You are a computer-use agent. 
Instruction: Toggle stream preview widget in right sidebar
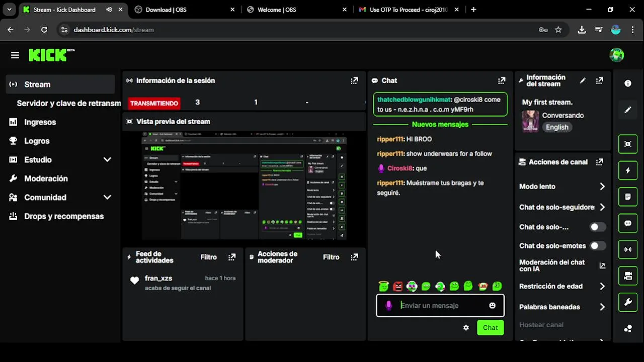(628, 144)
